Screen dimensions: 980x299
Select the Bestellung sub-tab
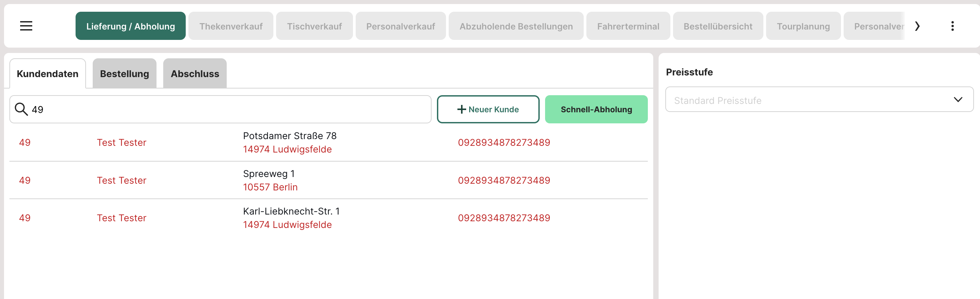coord(124,74)
